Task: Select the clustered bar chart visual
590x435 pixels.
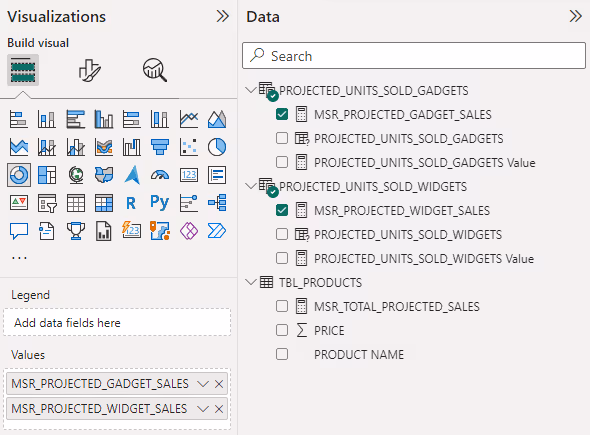Action: (76, 119)
